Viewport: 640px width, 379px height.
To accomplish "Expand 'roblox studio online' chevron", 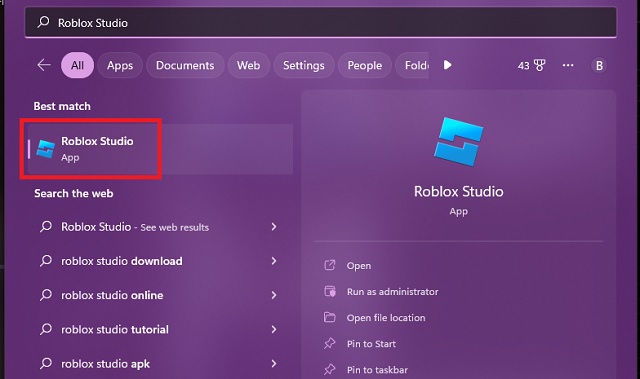I will 274,295.
